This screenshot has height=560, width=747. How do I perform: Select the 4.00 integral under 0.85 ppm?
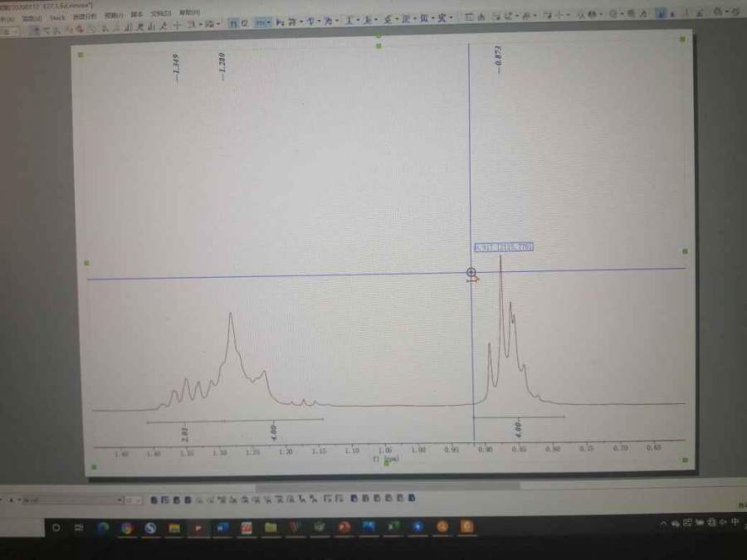(518, 428)
